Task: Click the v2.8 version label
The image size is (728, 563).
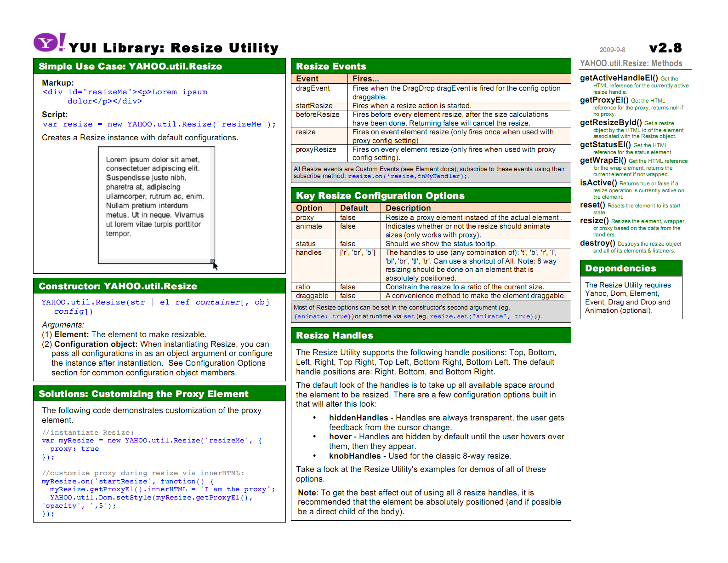Action: point(665,48)
